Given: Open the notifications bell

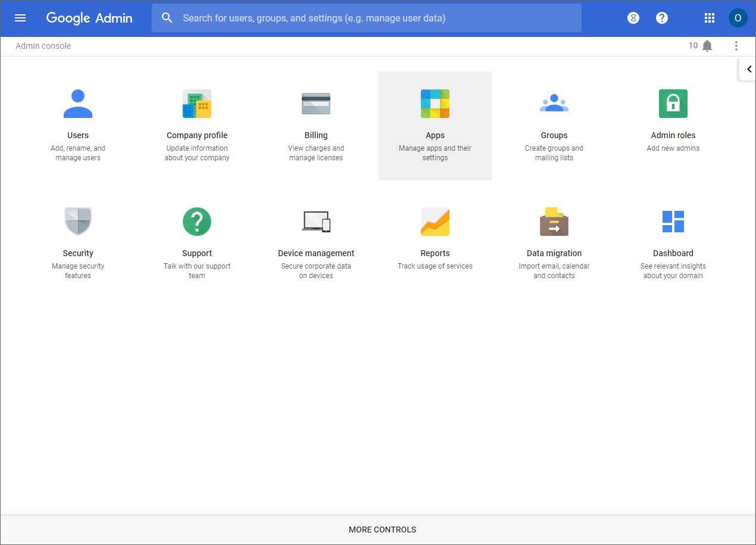Looking at the screenshot, I should [707, 46].
